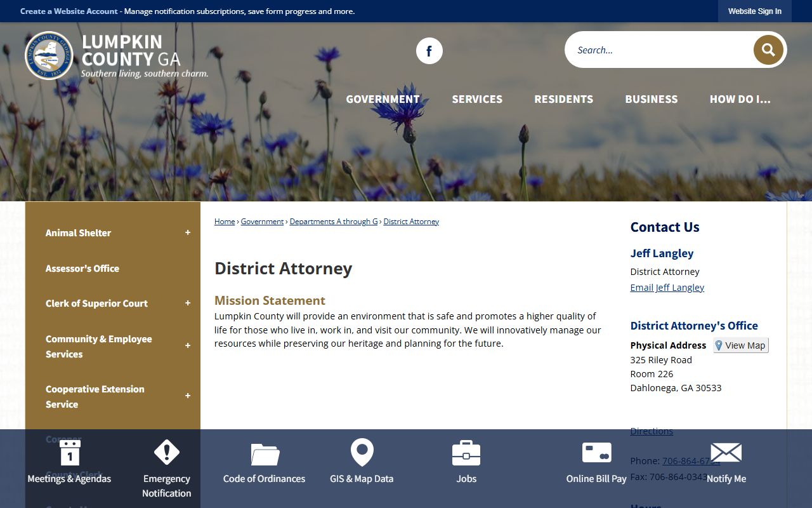Click the '325 Riley Road' address text
This screenshot has width=812, height=508.
661,360
